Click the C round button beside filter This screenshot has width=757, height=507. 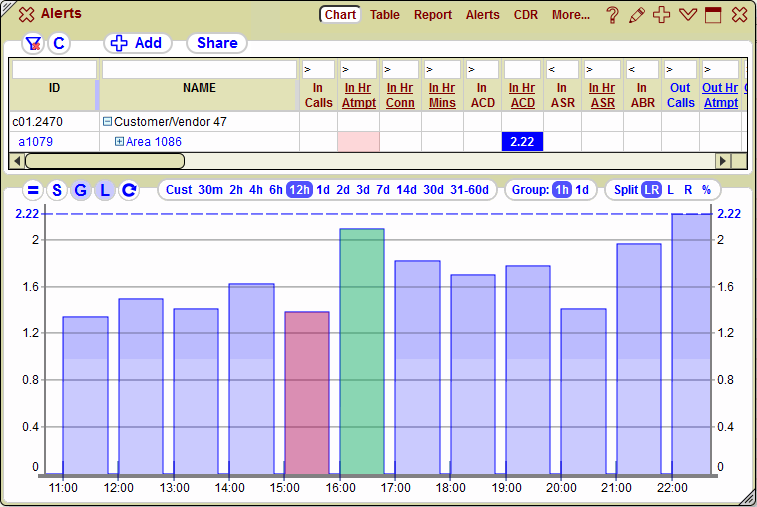59,43
